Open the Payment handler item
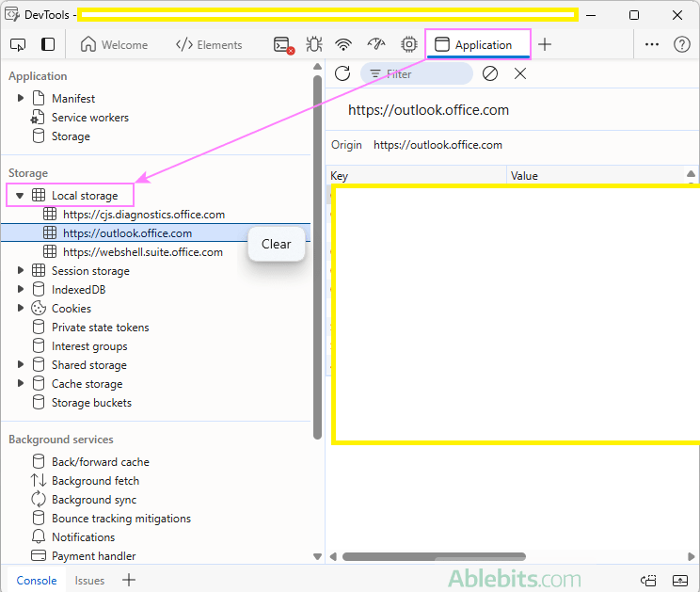 pyautogui.click(x=93, y=556)
